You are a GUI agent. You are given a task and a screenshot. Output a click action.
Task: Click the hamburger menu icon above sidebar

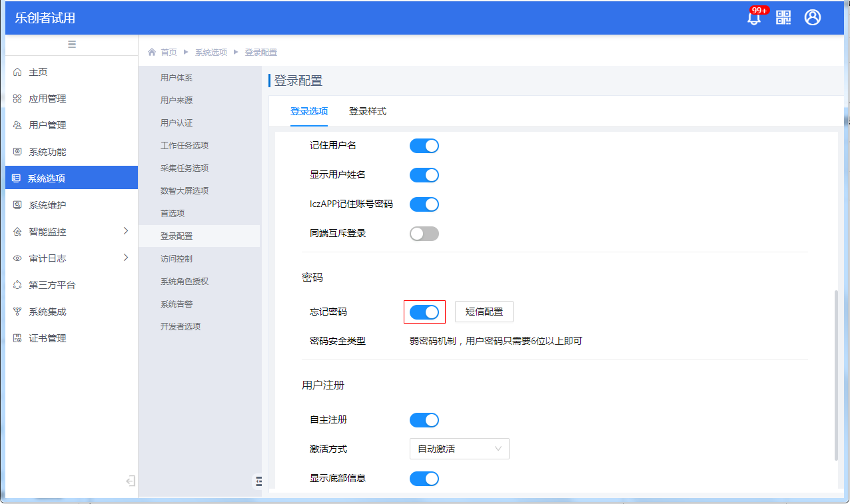[72, 45]
